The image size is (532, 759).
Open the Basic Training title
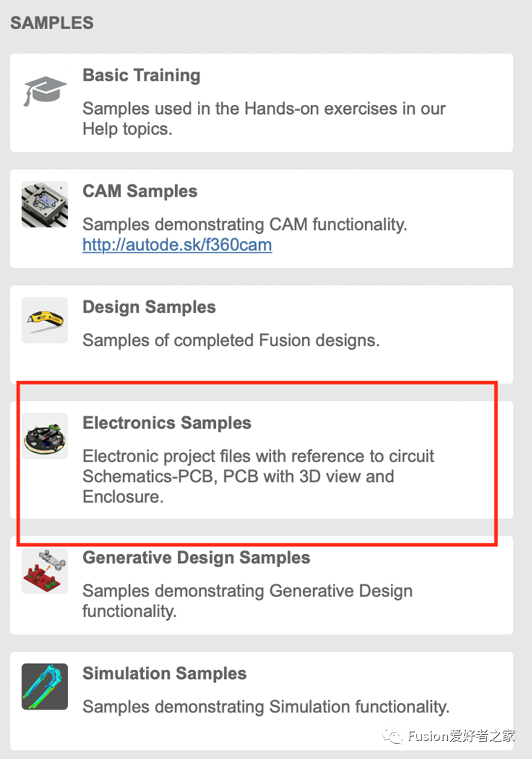click(x=141, y=76)
